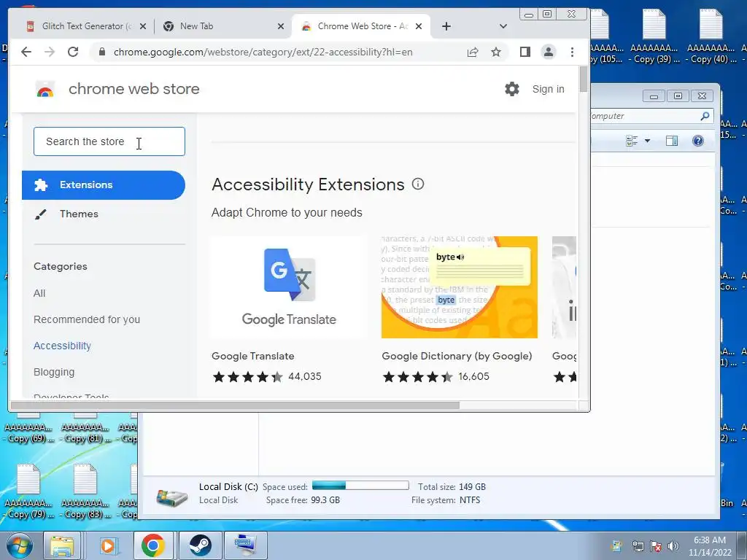Reload the Chrome Web Store page
The width and height of the screenshot is (747, 560).
73,52
